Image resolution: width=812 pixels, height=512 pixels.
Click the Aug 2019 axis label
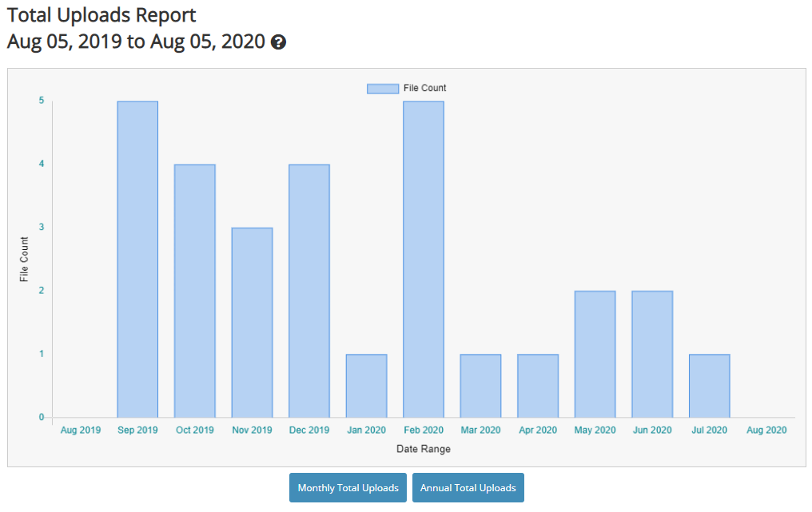coord(81,430)
